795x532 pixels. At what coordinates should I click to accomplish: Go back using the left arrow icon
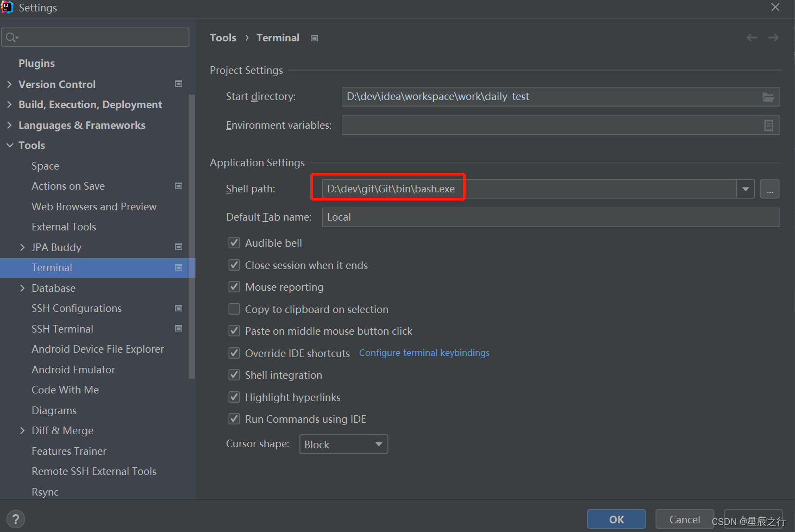point(752,37)
